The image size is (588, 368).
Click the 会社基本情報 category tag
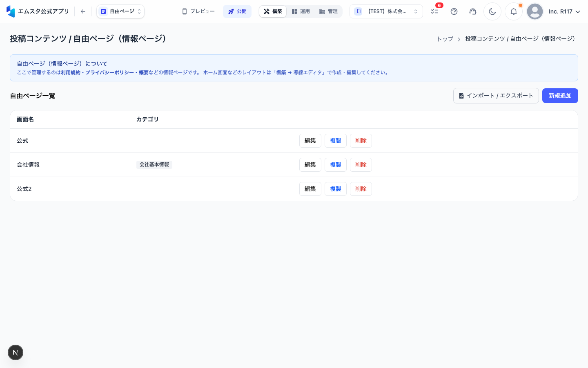(x=154, y=165)
